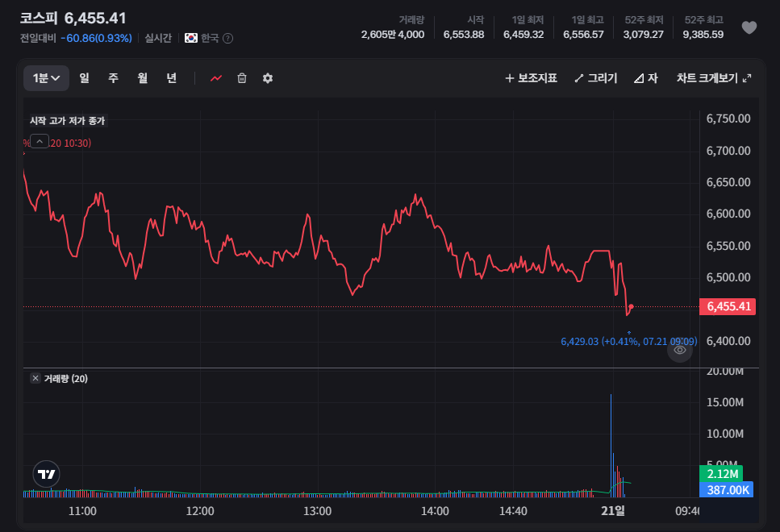
Task: Click the trash delete drawings icon
Action: click(x=242, y=78)
